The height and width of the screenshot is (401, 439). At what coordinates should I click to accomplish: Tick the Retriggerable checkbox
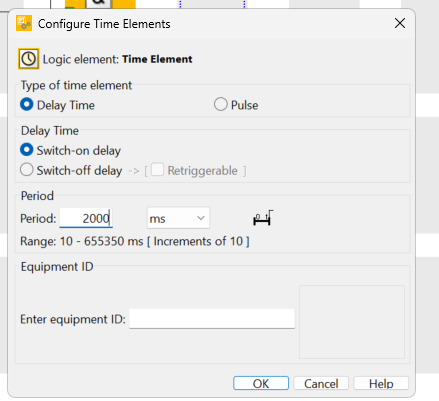157,170
